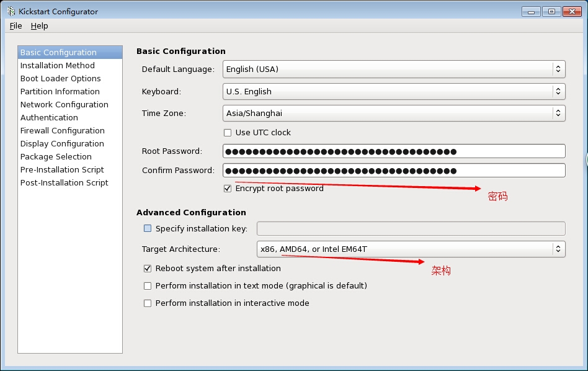
Task: Enable Specify installation key checkbox
Action: tap(148, 228)
